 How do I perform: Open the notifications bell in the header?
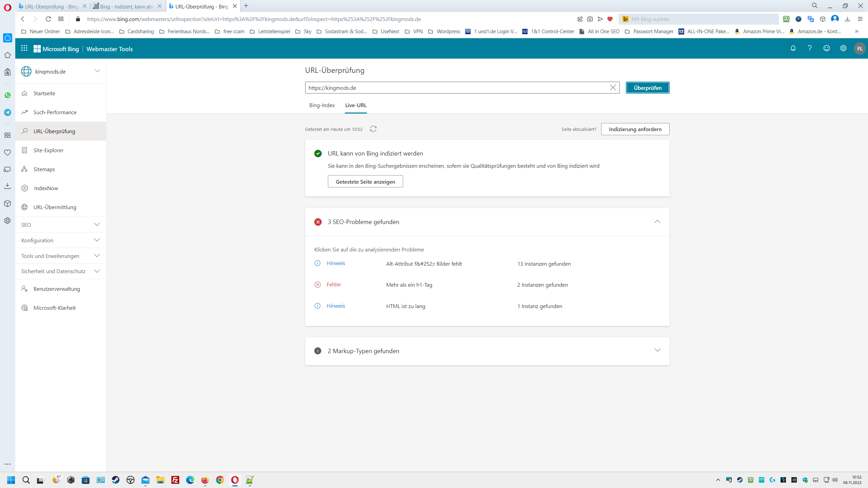(x=793, y=48)
